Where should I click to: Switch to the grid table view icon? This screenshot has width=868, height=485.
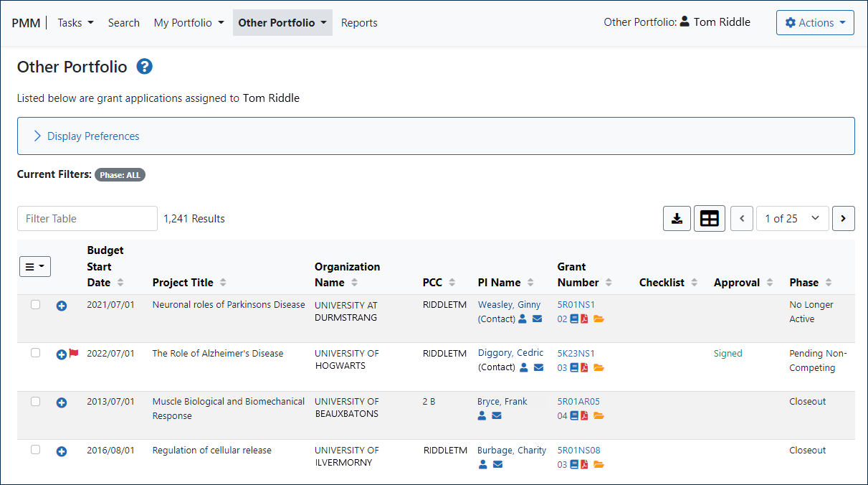(710, 219)
